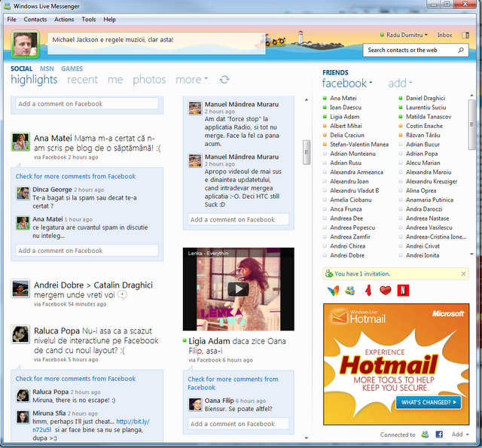482x448 pixels.
Task: Click Check for more comments under Ana Matei post
Action: point(75,176)
